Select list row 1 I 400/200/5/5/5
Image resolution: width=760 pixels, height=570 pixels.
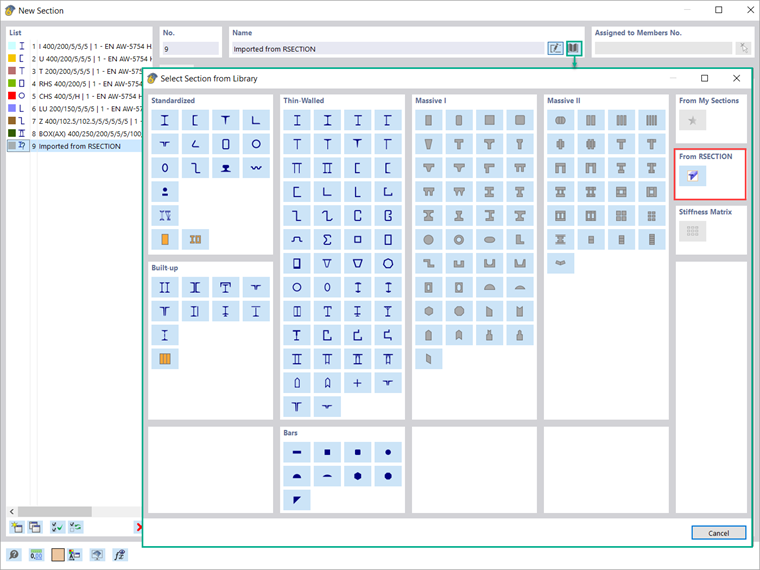79,47
